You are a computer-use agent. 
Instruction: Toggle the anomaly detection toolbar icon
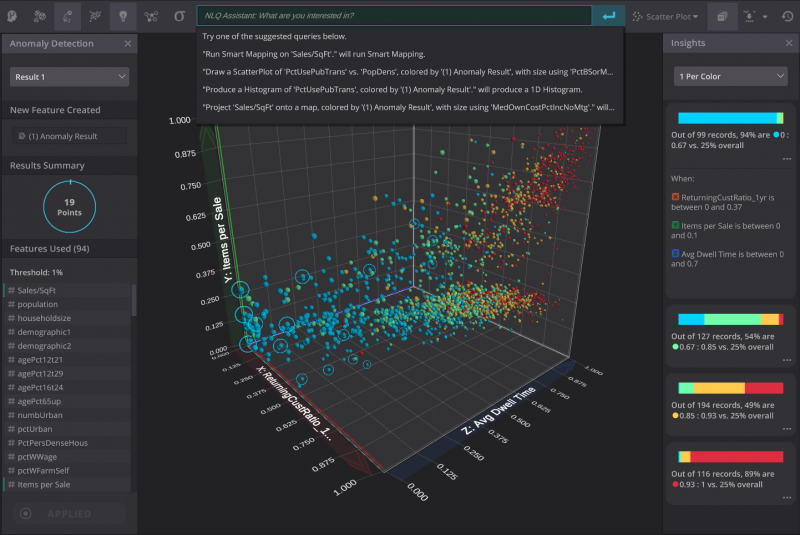67,16
